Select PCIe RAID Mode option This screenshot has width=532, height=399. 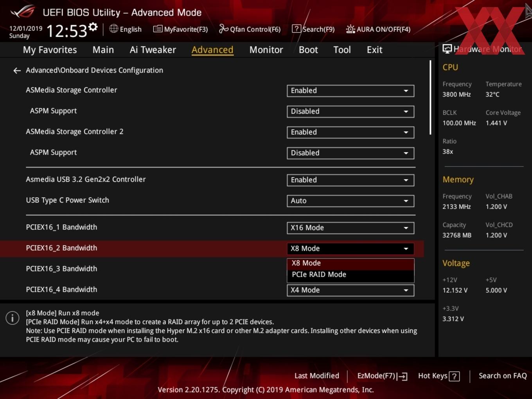click(350, 275)
